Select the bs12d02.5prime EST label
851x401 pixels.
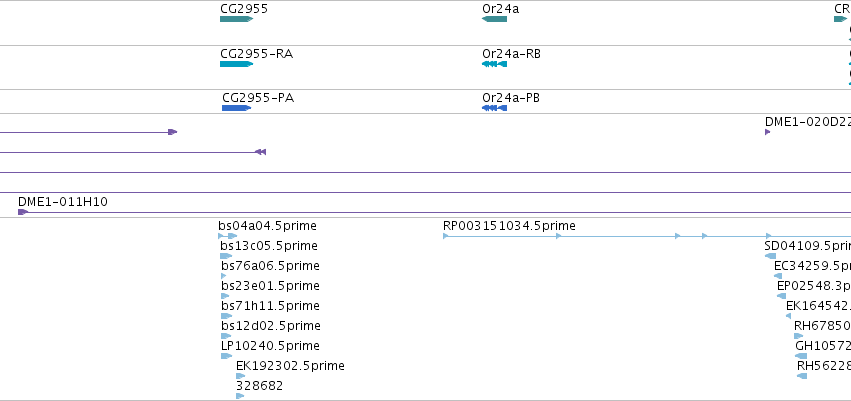271,326
